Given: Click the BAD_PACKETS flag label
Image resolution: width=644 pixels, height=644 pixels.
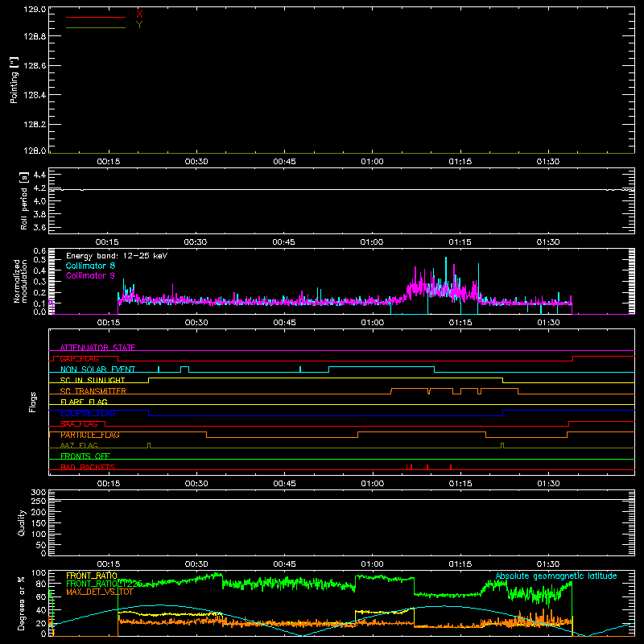Looking at the screenshot, I should point(88,467).
